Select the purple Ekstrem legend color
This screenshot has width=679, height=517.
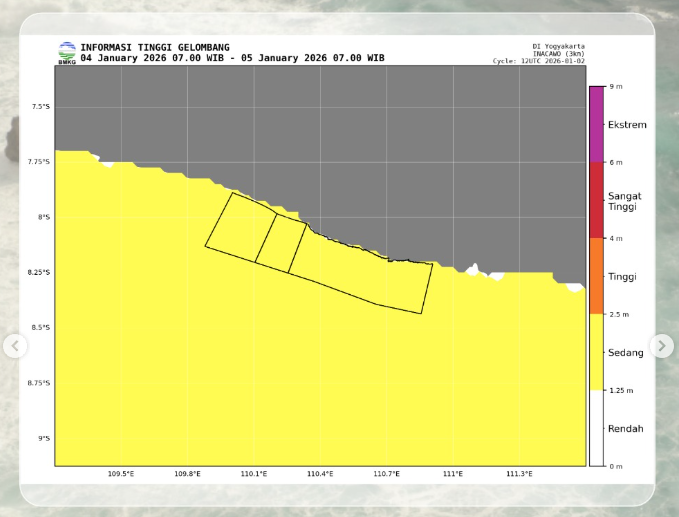(x=596, y=125)
